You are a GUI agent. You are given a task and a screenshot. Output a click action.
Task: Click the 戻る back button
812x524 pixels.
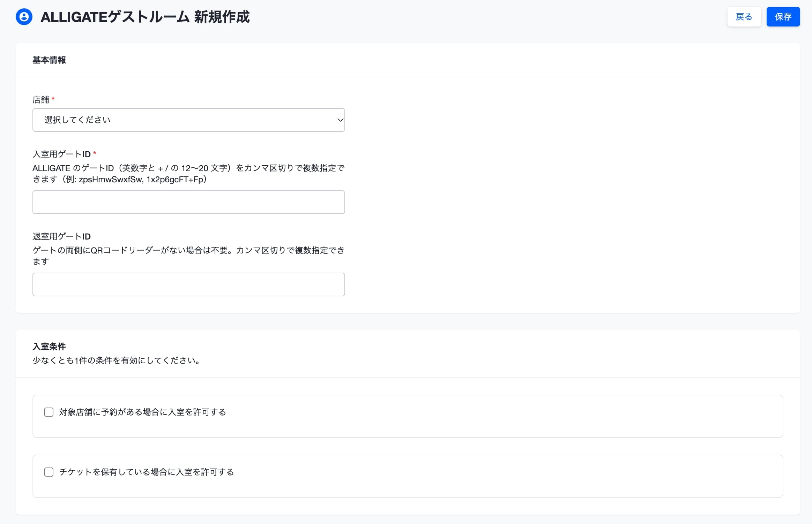pyautogui.click(x=744, y=17)
